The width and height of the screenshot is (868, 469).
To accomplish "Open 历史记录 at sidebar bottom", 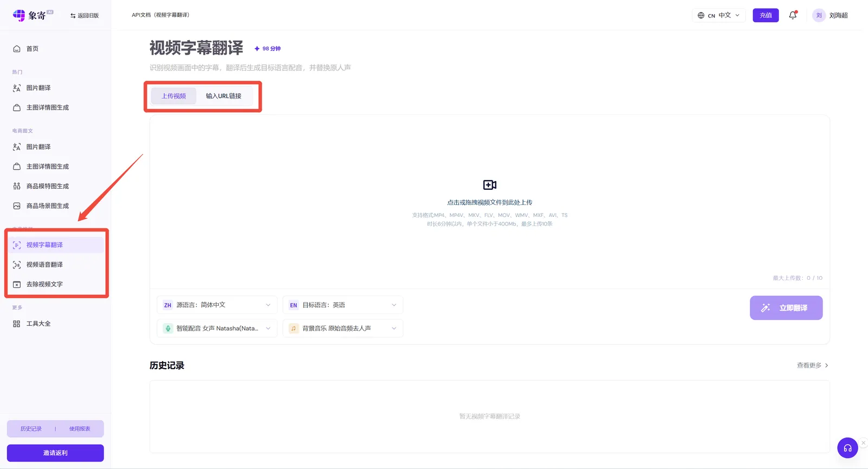I will 31,429.
